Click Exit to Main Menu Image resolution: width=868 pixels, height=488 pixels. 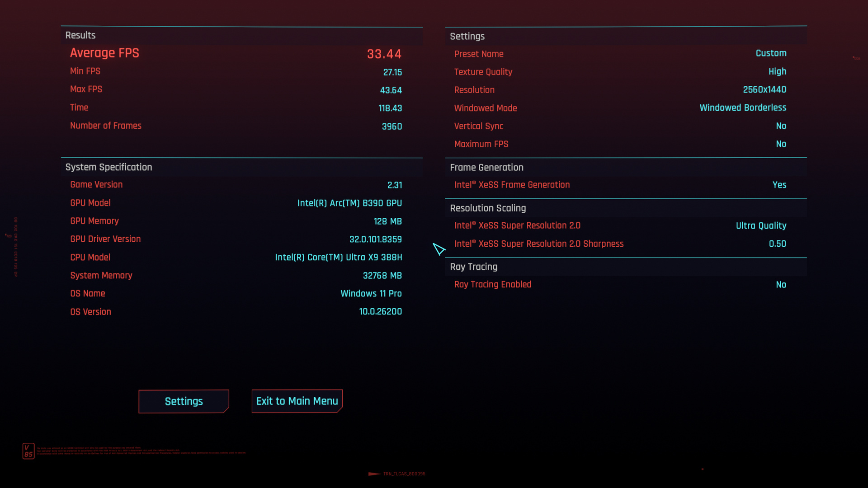click(x=297, y=401)
